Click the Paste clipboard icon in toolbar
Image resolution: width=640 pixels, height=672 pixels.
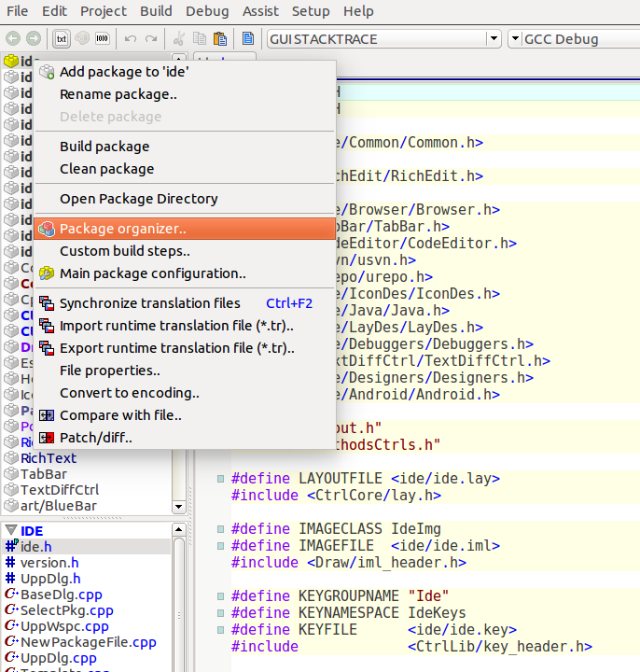tap(220, 38)
